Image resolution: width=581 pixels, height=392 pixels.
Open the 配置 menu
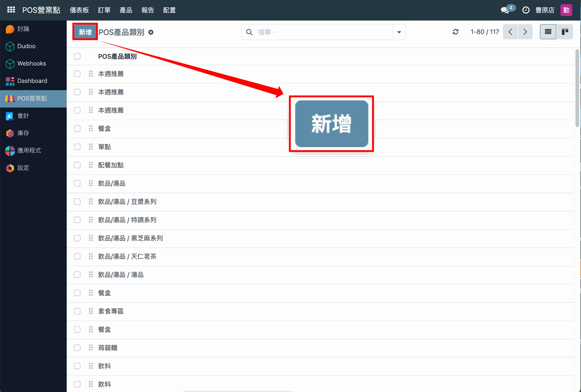169,10
